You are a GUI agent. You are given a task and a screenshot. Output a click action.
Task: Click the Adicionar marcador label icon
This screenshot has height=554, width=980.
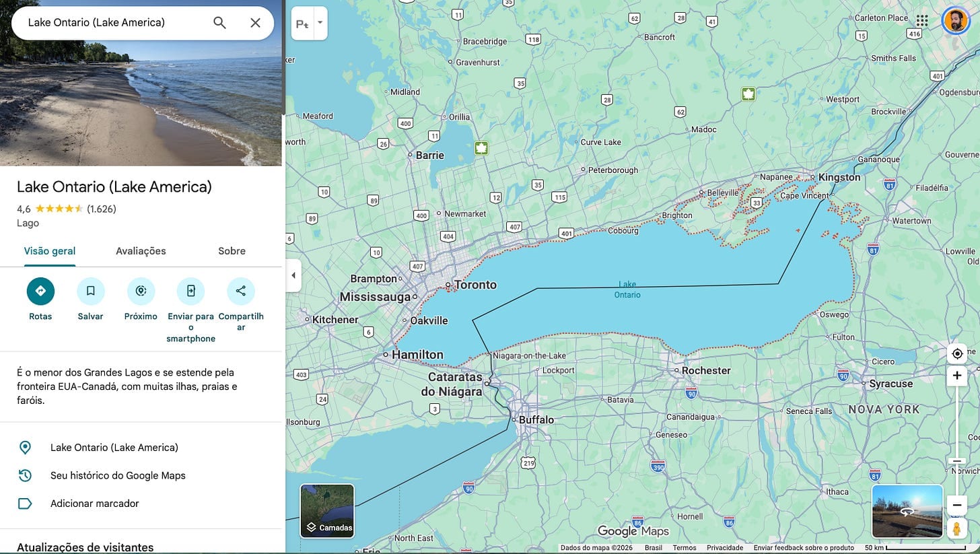(x=25, y=504)
